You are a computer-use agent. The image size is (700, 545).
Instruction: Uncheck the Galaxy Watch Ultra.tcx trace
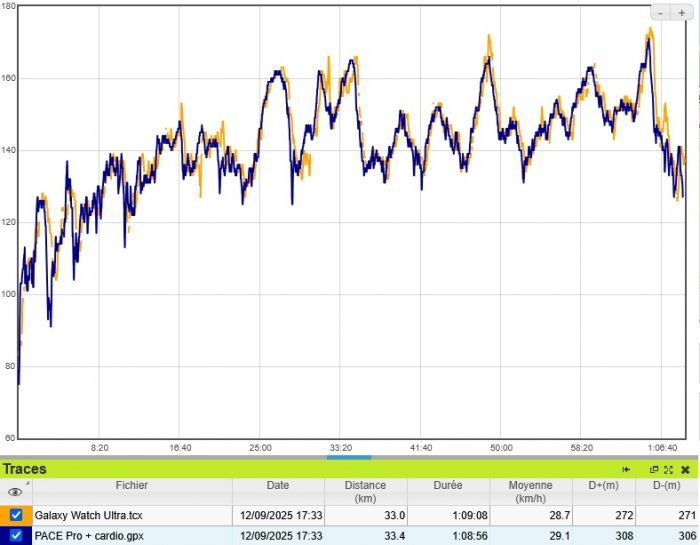tap(16, 515)
